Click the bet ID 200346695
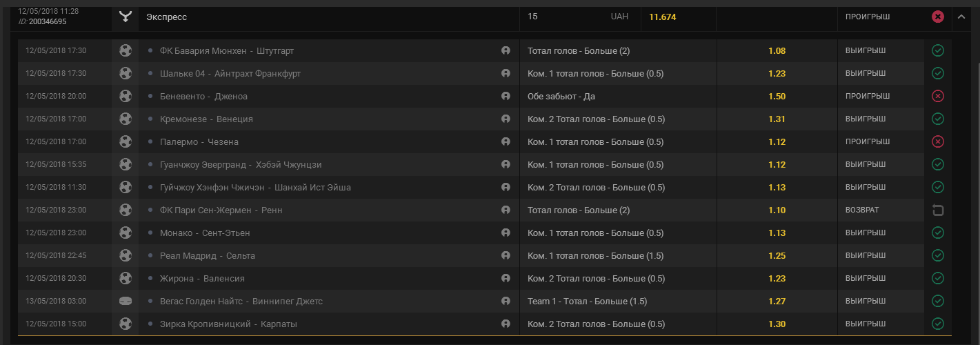 point(47,21)
